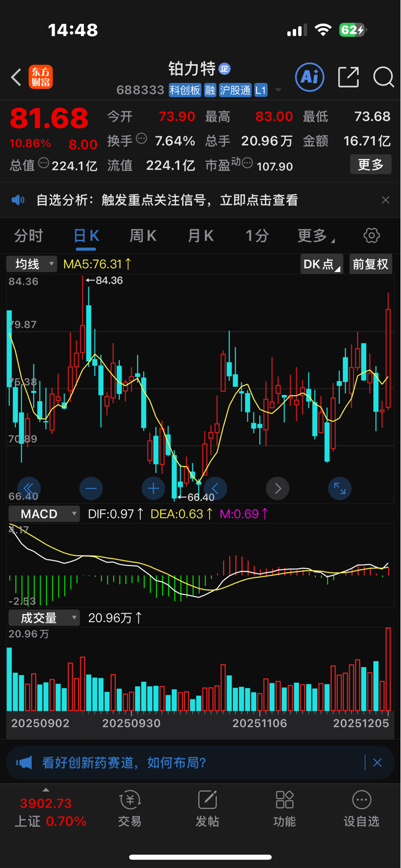This screenshot has height=868, width=401.
Task: Move chart cursor right with arrow button
Action: tap(277, 488)
